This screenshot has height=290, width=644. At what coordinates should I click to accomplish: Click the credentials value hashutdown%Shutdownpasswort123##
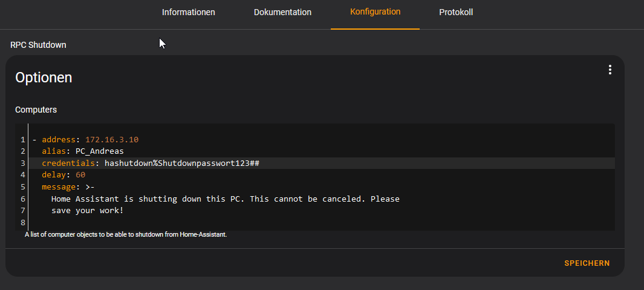point(181,163)
